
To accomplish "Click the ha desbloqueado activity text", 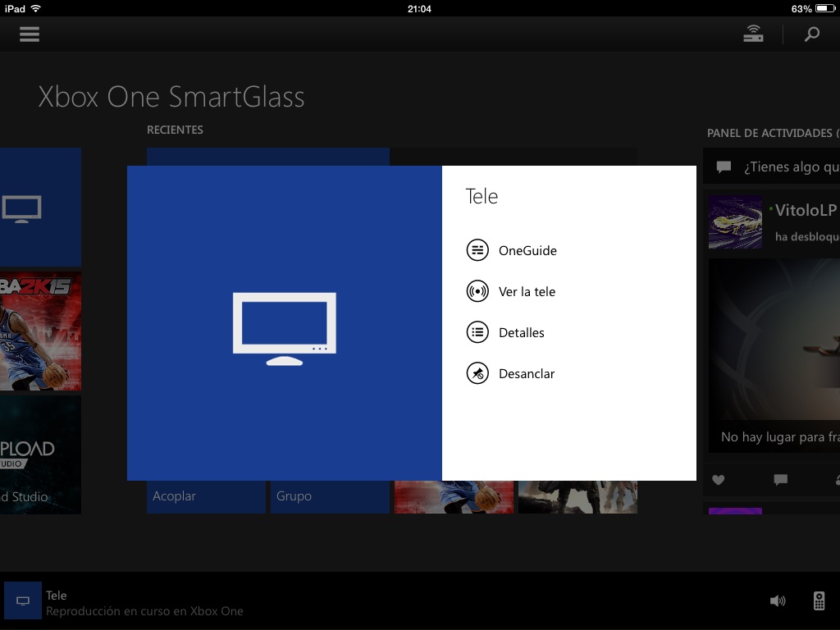I will click(x=807, y=237).
